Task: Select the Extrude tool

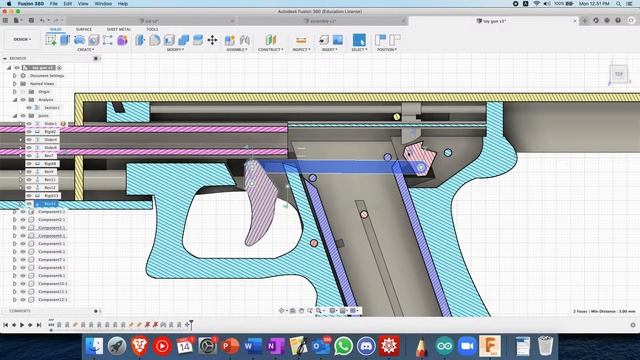Action: coord(65,40)
